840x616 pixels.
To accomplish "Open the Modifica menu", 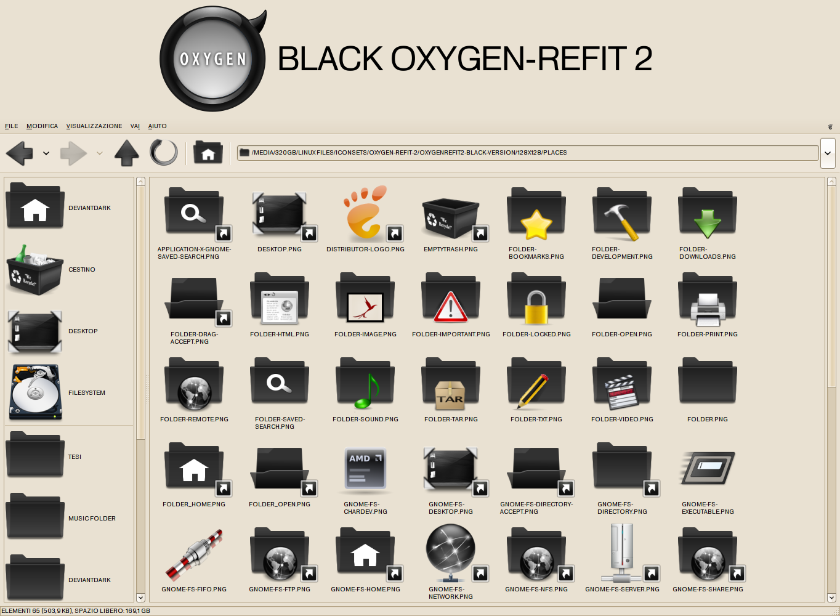I will 42,126.
